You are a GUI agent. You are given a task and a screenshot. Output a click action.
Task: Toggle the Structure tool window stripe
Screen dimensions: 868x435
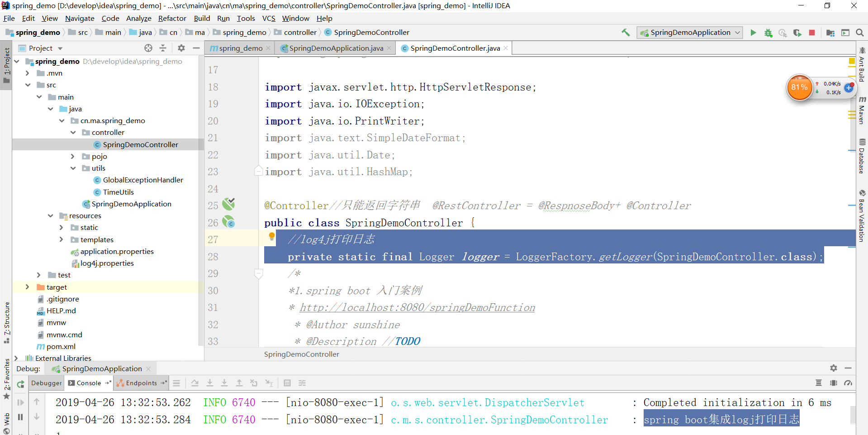click(x=6, y=323)
